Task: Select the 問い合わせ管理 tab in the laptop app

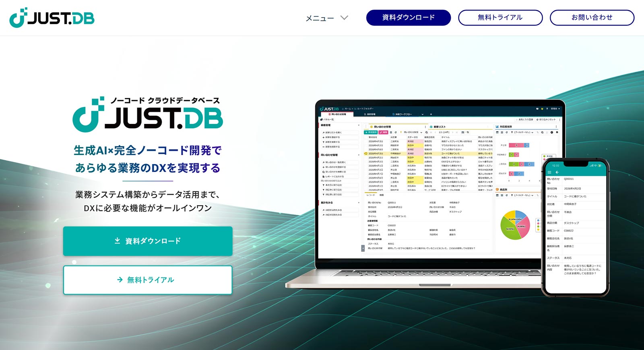Action: (337, 114)
